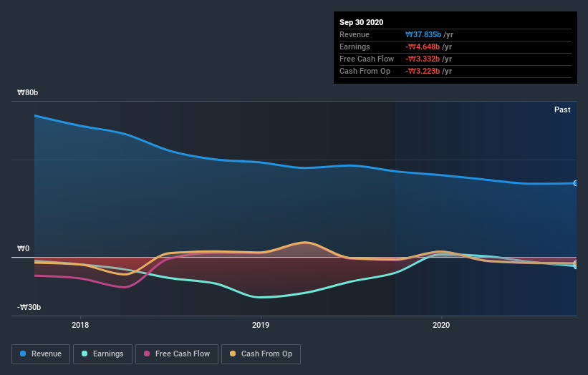This screenshot has height=375, width=588.
Task: Click the Free Cash Flow label in tooltip
Action: [367, 59]
